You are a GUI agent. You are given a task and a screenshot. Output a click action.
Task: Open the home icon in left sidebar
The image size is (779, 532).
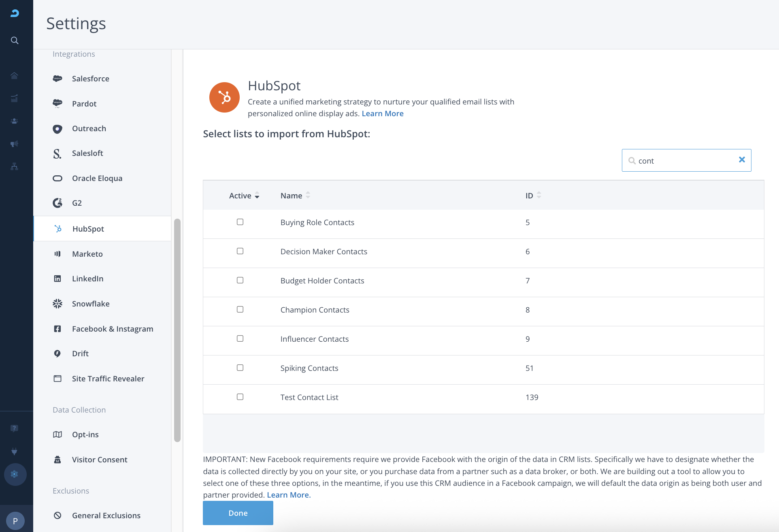tap(15, 76)
